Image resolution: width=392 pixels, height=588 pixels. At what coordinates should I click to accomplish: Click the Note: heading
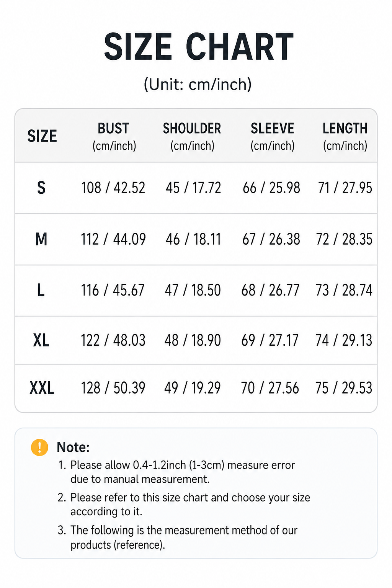(73, 447)
